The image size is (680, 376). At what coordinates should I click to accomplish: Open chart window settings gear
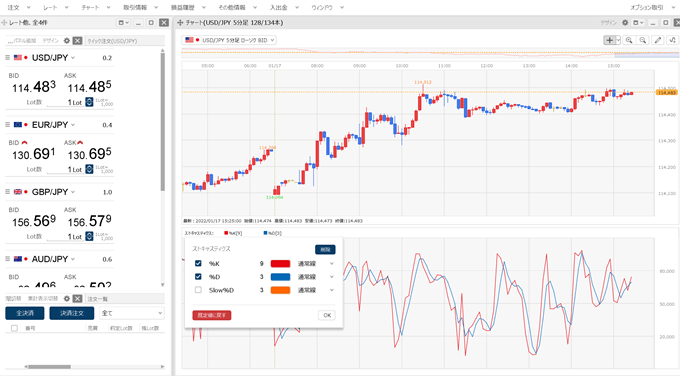tap(625, 23)
